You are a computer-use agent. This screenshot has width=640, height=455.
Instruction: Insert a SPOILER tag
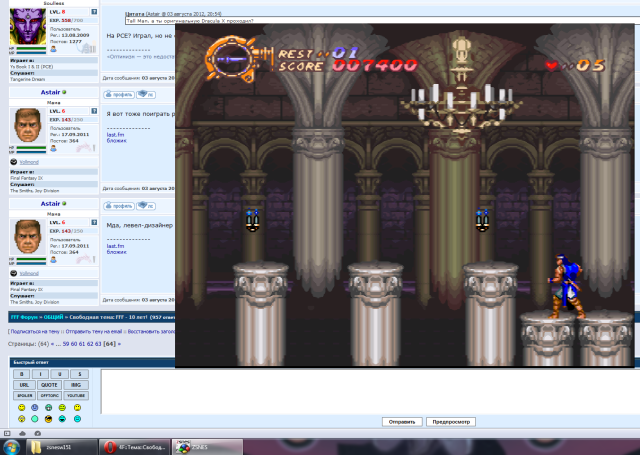click(x=24, y=395)
